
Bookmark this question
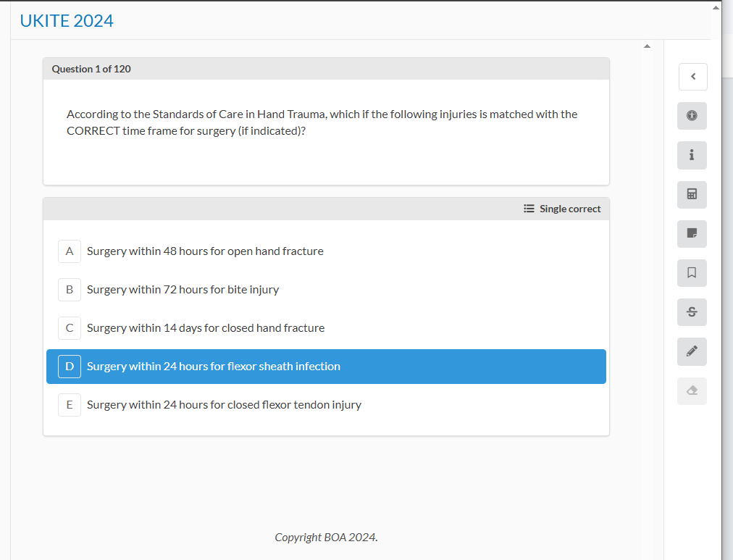[692, 272]
